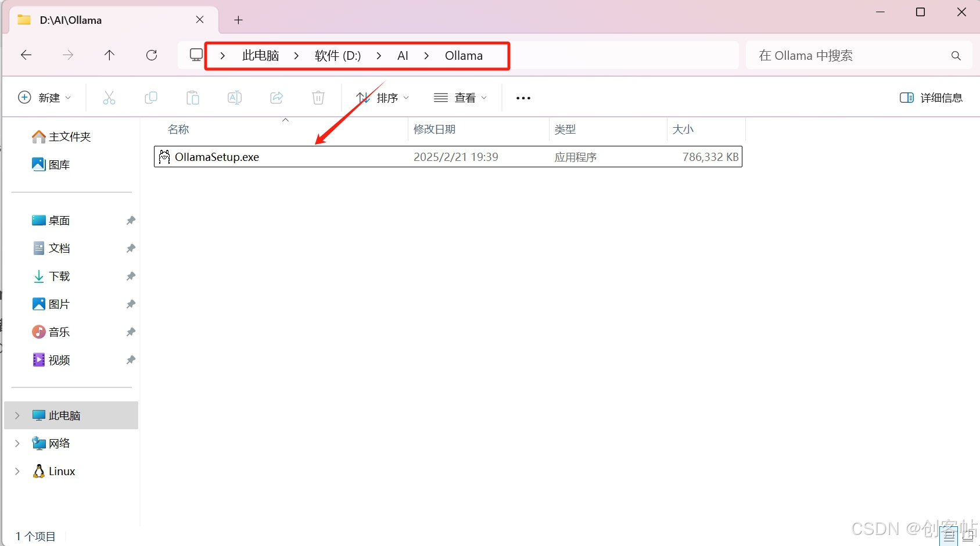Click the pin icon beside 图片

tap(131, 304)
